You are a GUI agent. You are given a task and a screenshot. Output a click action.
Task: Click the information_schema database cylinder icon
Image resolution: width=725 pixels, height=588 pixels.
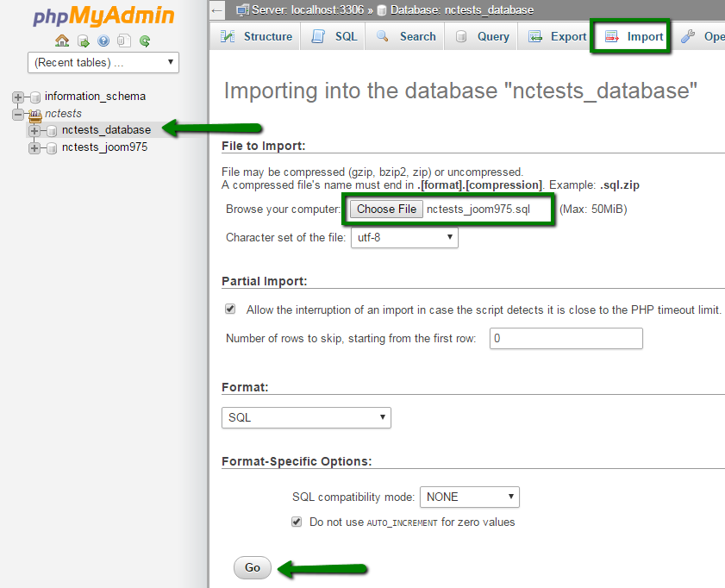35,97
